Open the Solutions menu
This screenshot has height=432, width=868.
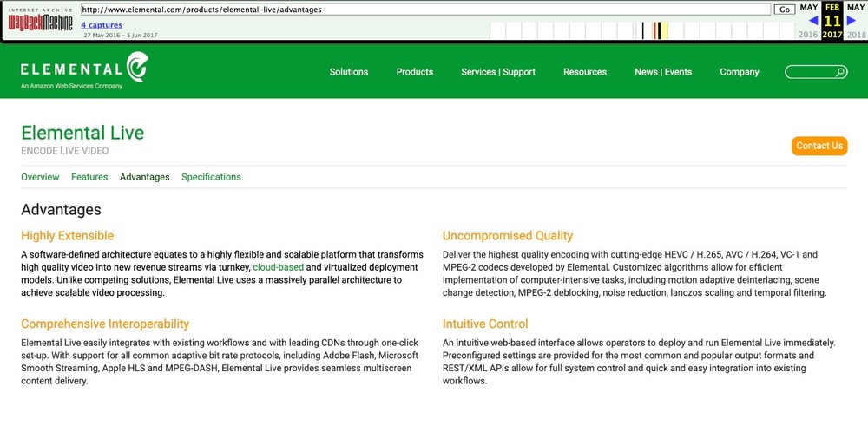pyautogui.click(x=349, y=72)
